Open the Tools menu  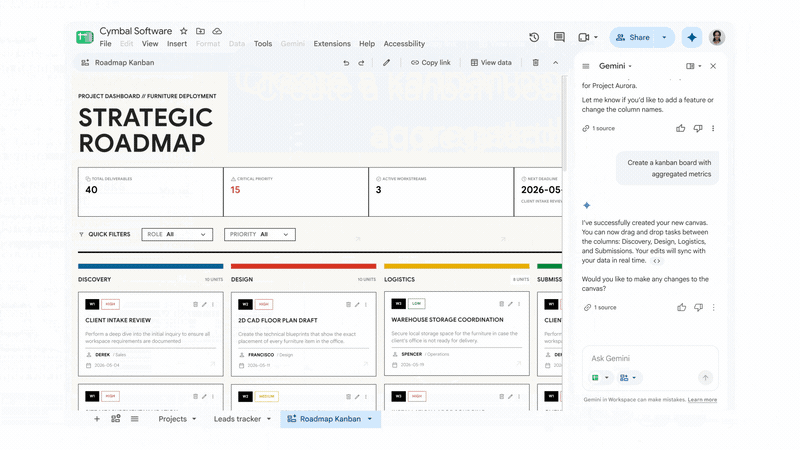(263, 44)
